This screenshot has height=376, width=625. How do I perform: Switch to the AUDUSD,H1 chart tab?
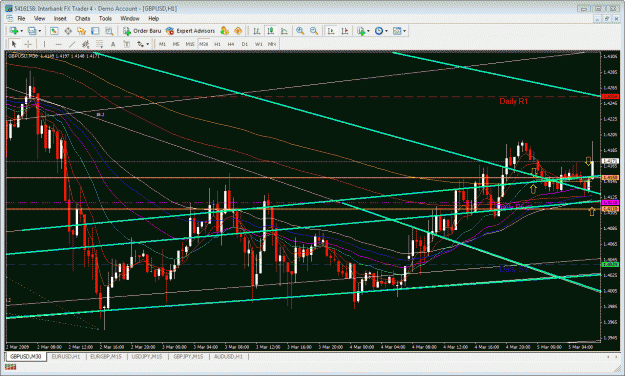pyautogui.click(x=228, y=356)
